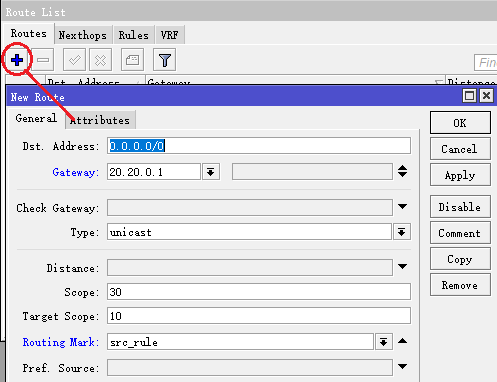Open the Type unicast dropdown
This screenshot has width=497, height=382.
pyautogui.click(x=402, y=232)
